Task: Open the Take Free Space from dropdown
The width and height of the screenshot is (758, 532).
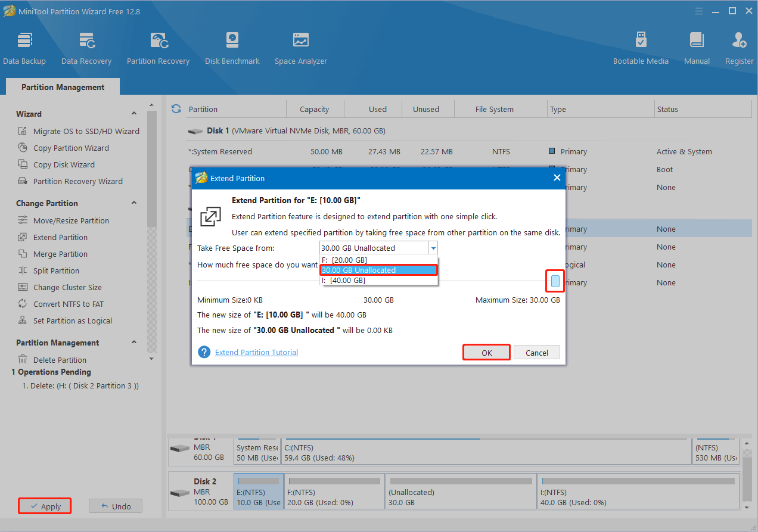Action: click(x=433, y=248)
